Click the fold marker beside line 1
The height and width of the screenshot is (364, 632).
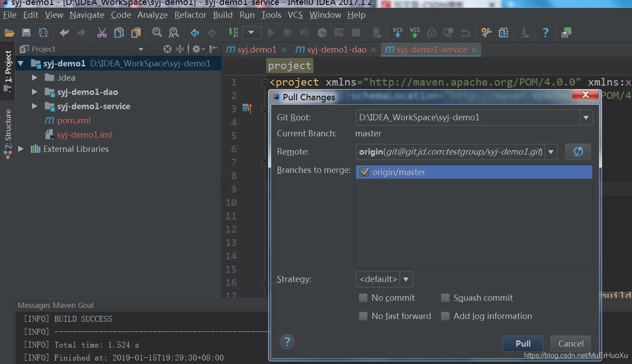tap(264, 82)
